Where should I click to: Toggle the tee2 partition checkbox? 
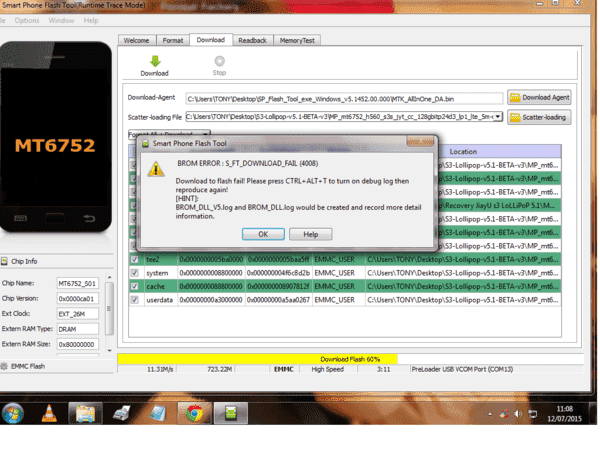pos(134,259)
